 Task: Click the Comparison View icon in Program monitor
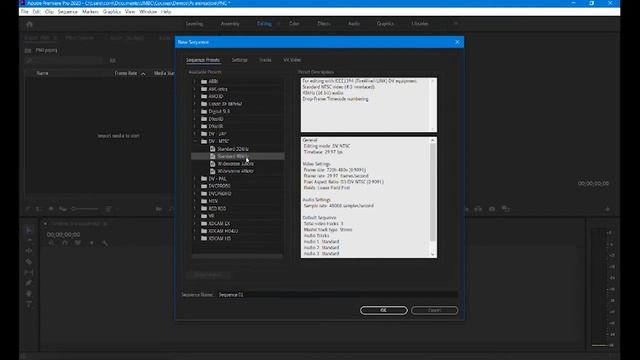pyautogui.click(x=506, y=209)
